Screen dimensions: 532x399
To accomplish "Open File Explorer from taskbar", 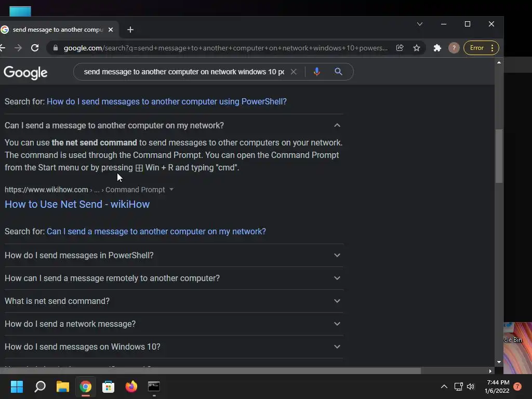I will click(63, 387).
